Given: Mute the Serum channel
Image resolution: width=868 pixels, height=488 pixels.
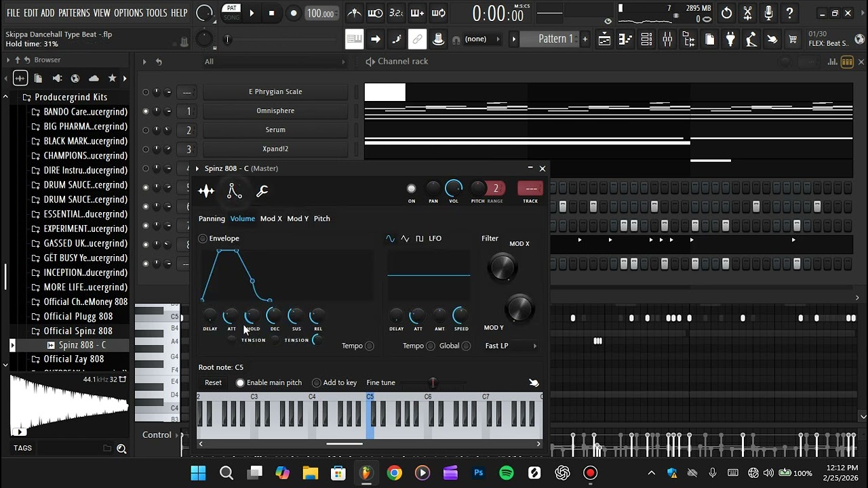Looking at the screenshot, I should pyautogui.click(x=145, y=129).
